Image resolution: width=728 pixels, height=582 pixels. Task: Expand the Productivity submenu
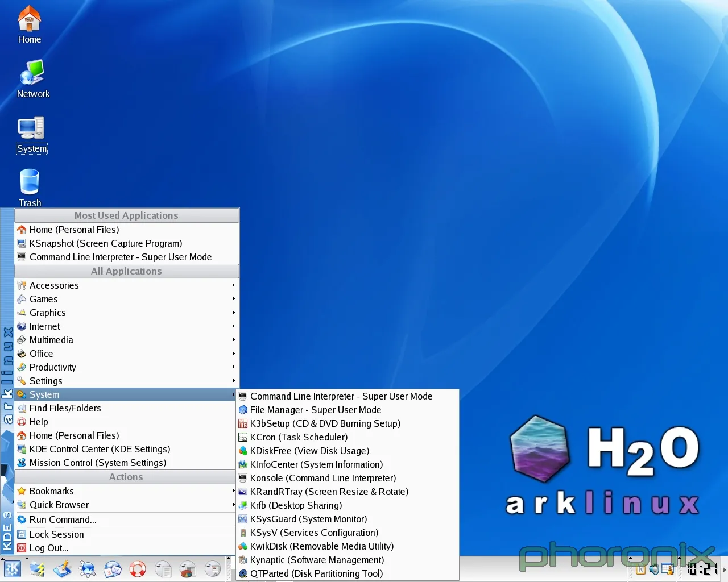[127, 367]
